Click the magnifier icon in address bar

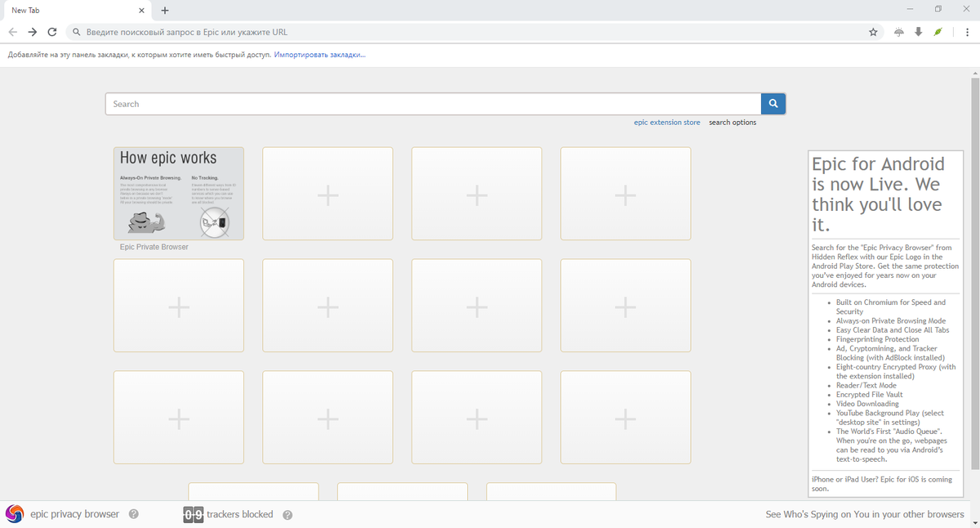(x=77, y=33)
